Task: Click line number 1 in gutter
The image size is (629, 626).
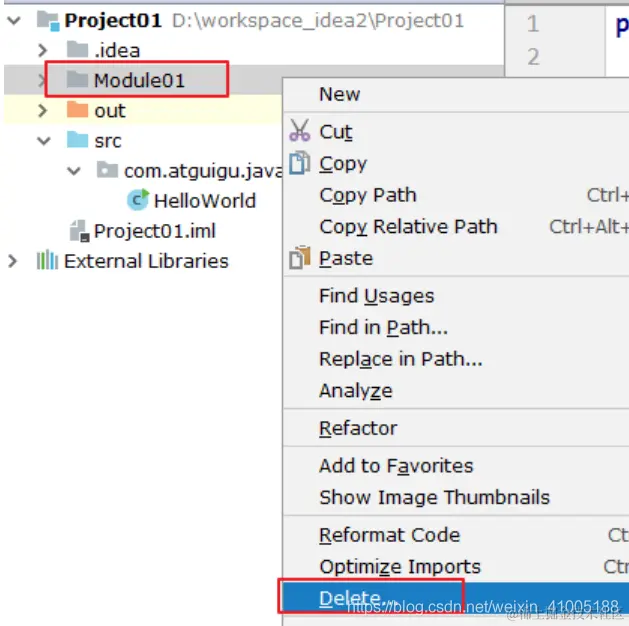Action: (x=533, y=24)
